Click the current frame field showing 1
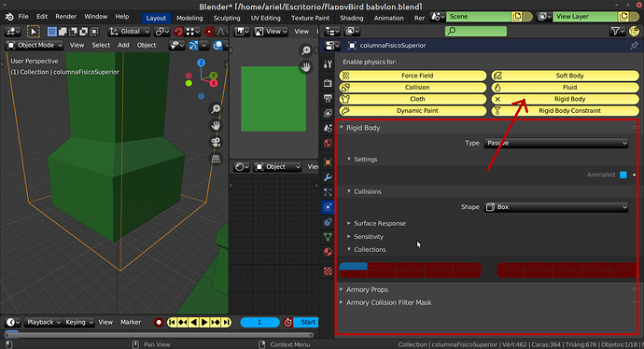644x349 pixels. 259,322
